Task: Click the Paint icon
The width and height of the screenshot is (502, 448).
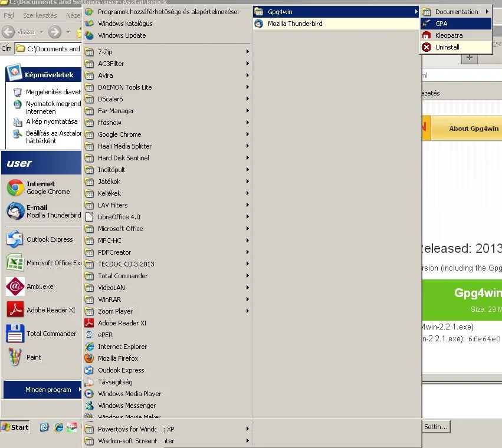Action: click(x=15, y=357)
